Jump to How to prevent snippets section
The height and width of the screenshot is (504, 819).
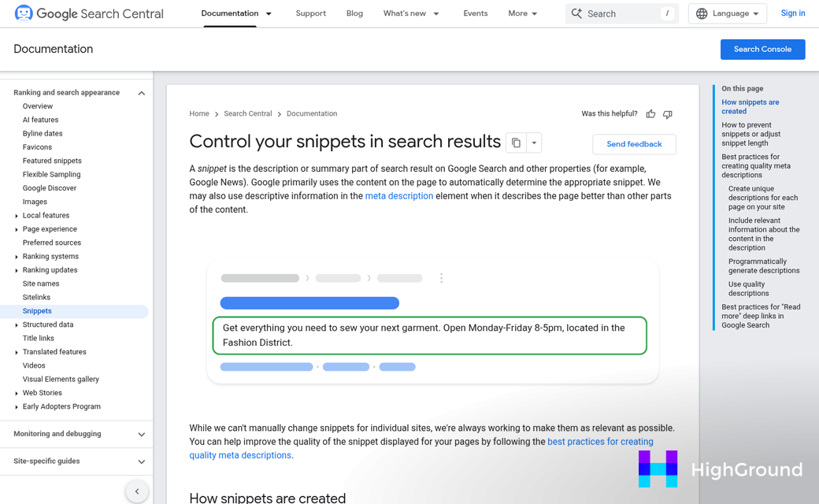pos(751,134)
